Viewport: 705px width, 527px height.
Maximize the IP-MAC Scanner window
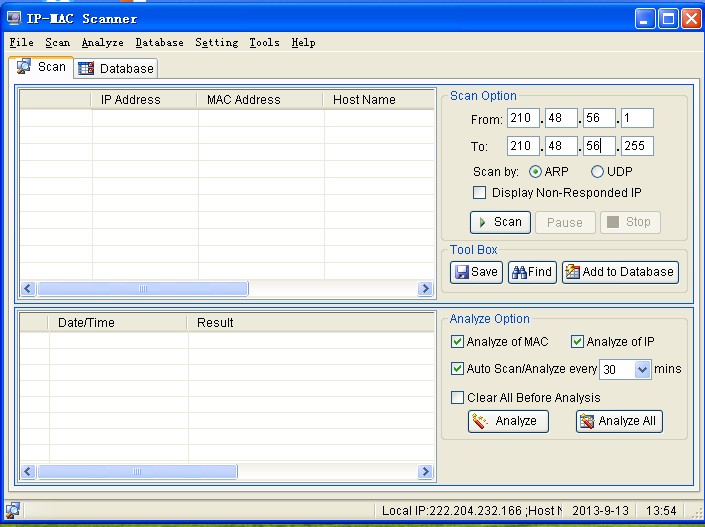[668, 19]
